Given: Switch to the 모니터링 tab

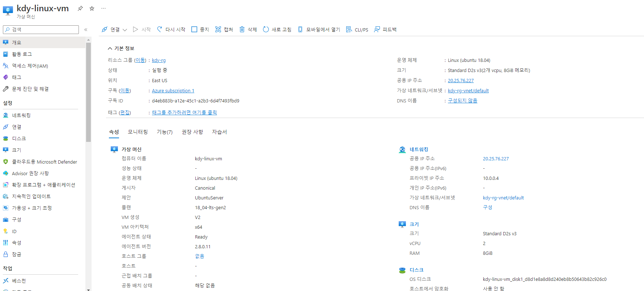Looking at the screenshot, I should pos(138,132).
